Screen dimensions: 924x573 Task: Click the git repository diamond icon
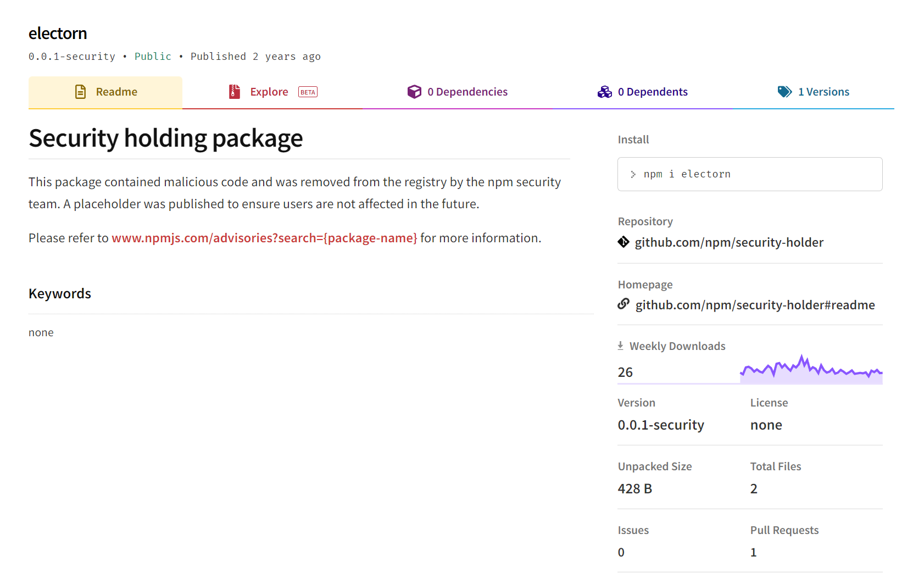624,242
